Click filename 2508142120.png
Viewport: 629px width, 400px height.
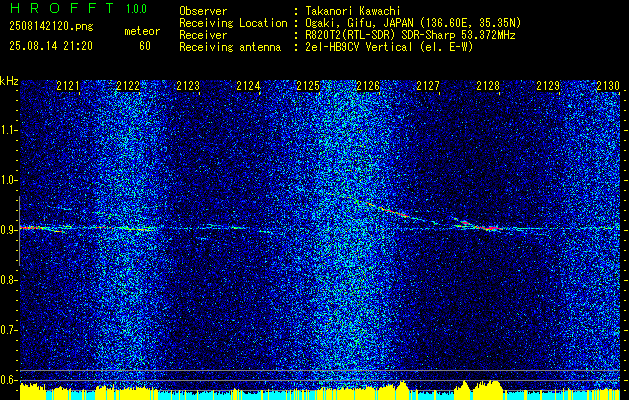[51, 27]
